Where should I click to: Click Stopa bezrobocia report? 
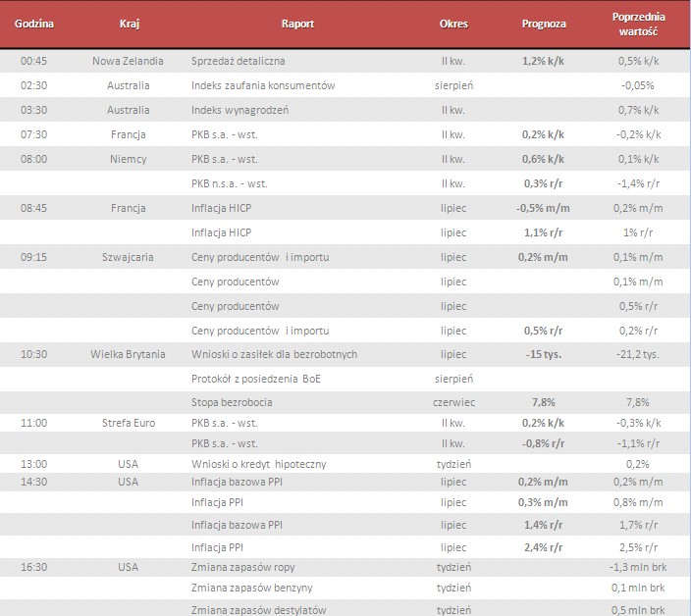coord(232,402)
